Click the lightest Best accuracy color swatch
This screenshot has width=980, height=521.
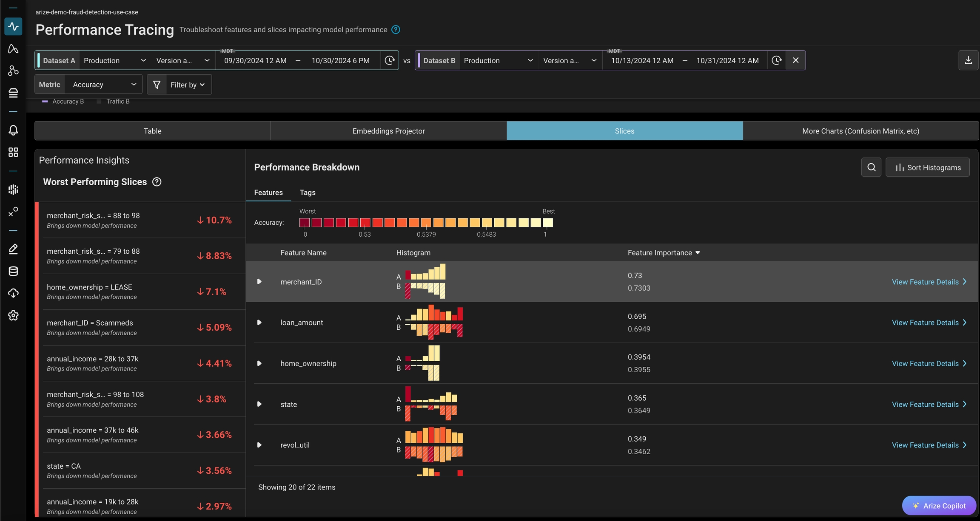coord(548,223)
